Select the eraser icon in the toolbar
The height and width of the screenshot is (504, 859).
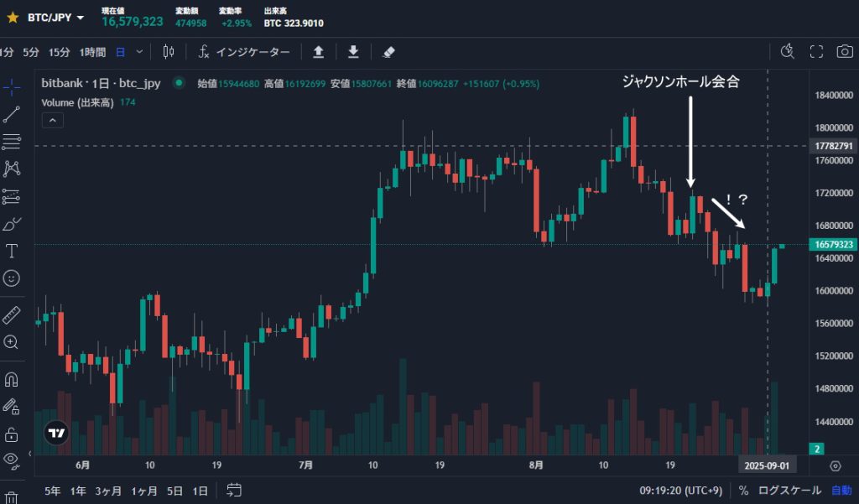point(388,52)
